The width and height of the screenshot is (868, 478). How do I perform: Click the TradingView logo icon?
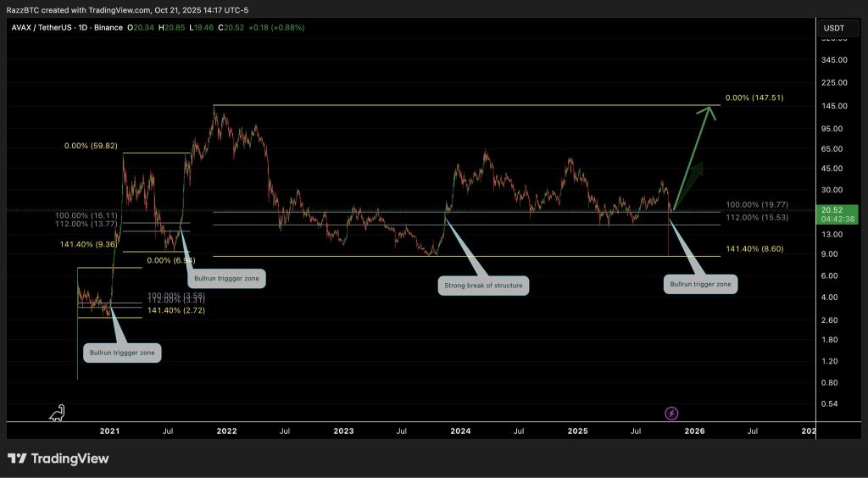16,459
